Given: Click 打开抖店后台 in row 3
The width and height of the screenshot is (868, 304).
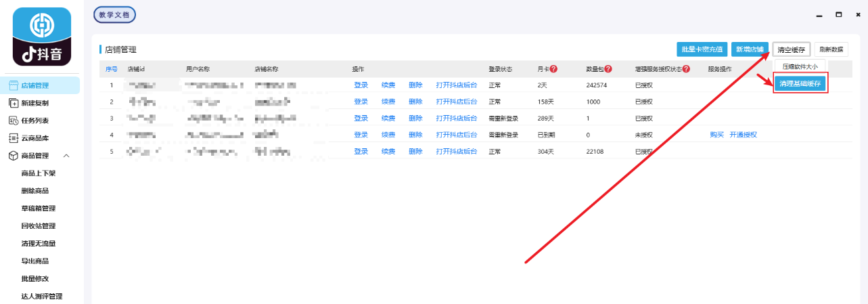Looking at the screenshot, I should (457, 118).
